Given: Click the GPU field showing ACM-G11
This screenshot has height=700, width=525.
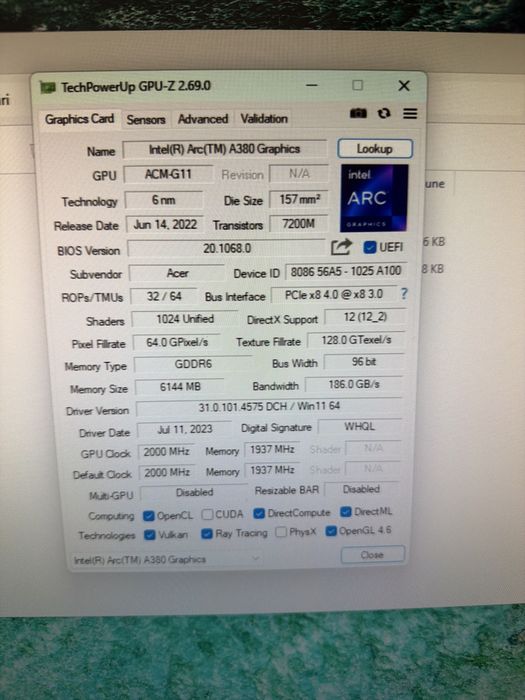Looking at the screenshot, I should (x=168, y=174).
